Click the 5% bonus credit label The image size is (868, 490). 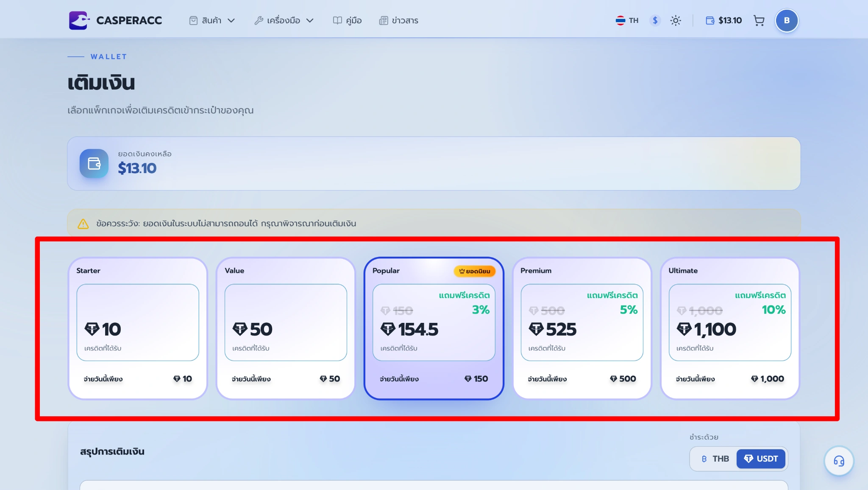[x=629, y=310]
